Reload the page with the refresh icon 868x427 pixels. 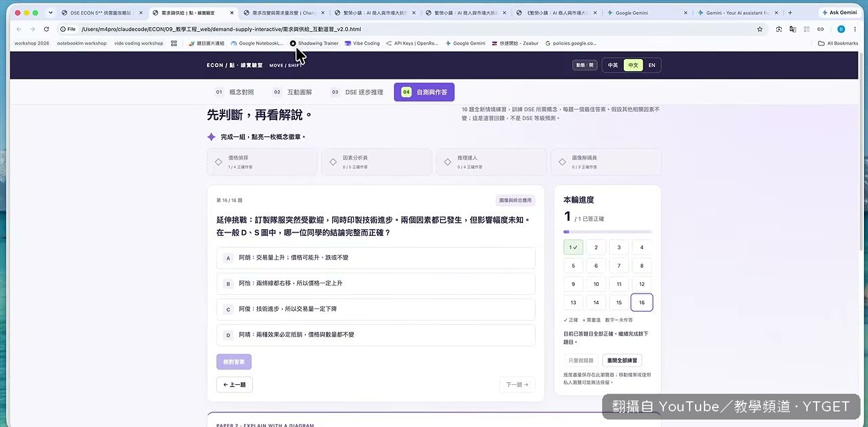tap(46, 29)
